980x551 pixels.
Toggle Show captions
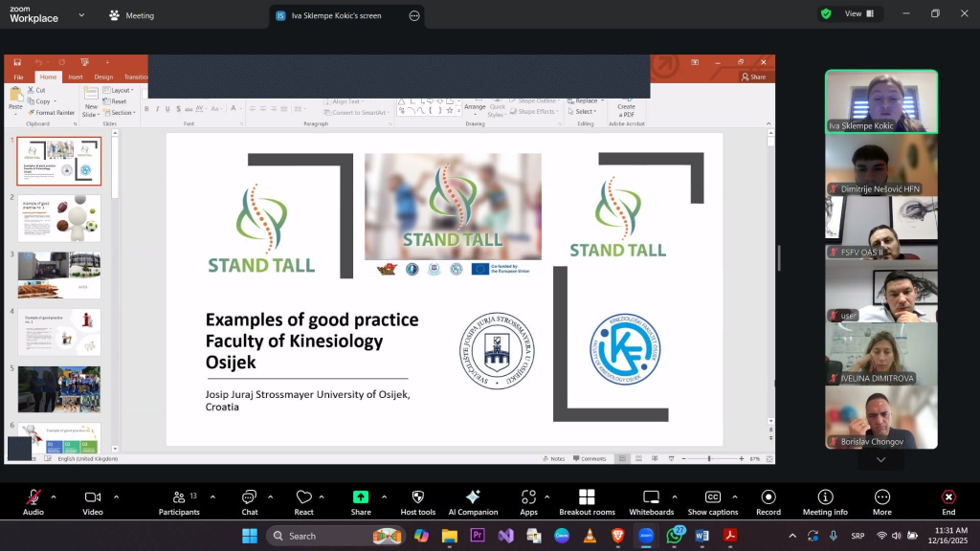click(712, 502)
